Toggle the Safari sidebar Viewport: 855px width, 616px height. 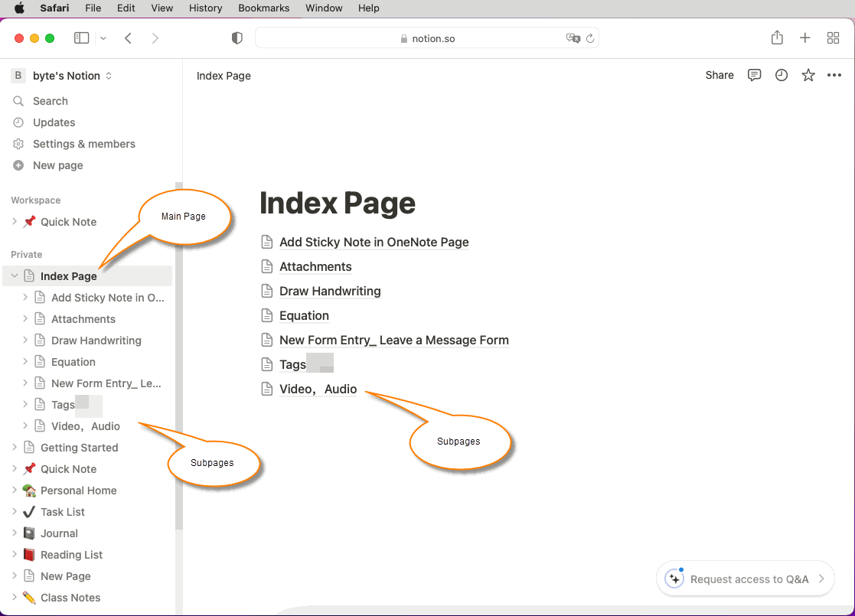coord(81,38)
